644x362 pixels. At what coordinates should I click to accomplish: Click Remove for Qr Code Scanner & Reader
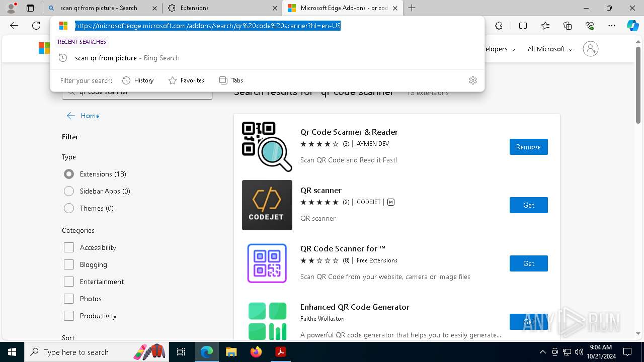click(528, 147)
